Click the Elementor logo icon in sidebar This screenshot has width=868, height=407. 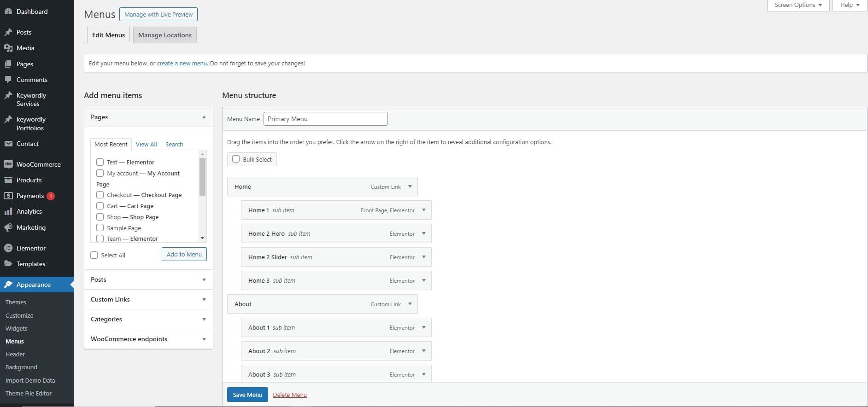coord(8,248)
